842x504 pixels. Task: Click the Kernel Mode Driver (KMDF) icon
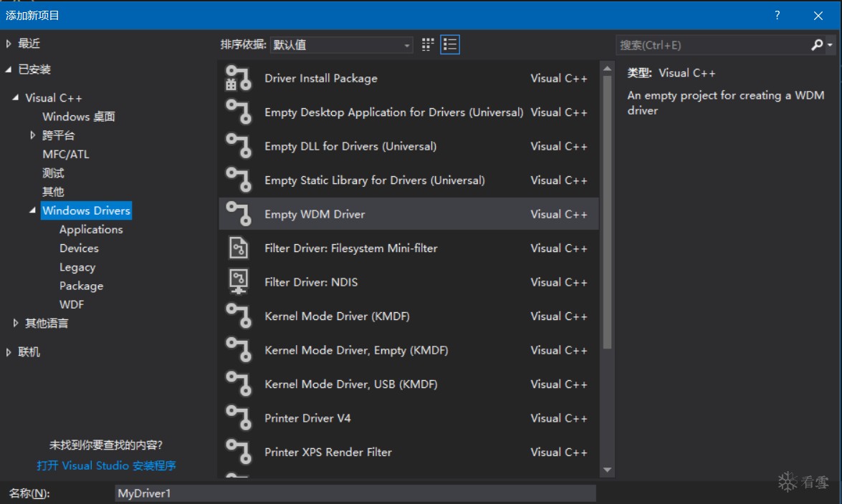point(239,316)
